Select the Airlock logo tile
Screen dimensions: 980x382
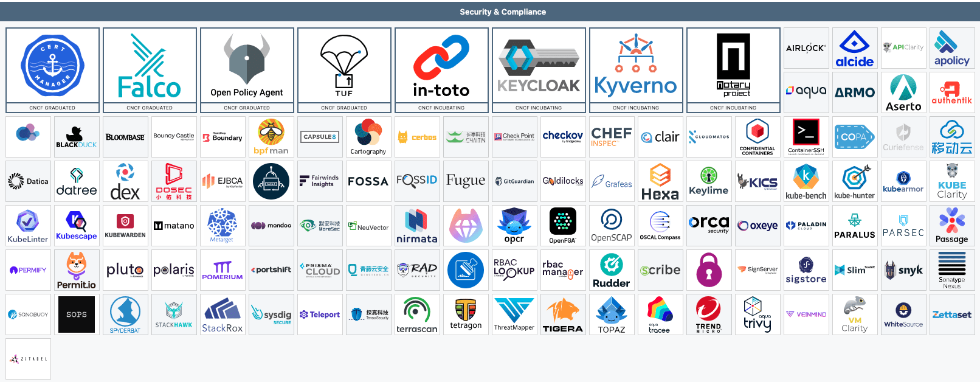point(806,48)
